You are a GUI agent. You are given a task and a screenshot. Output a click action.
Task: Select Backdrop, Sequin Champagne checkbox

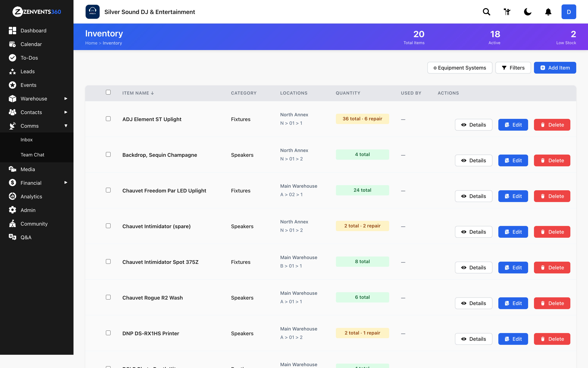pyautogui.click(x=108, y=155)
